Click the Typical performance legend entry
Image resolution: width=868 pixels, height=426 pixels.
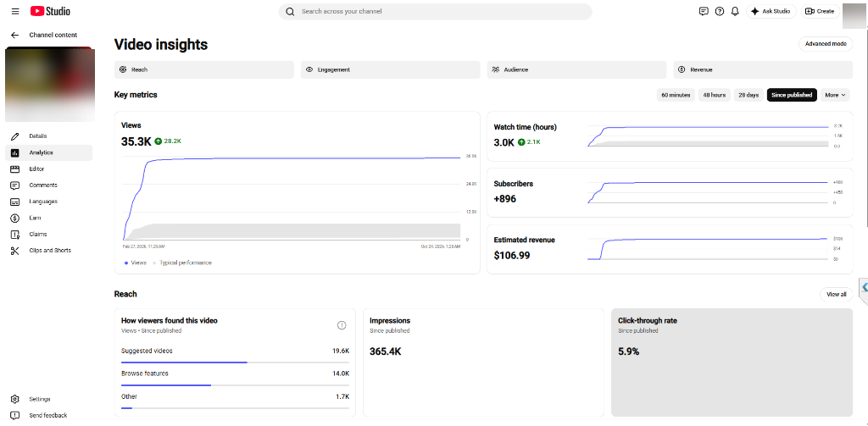point(182,263)
